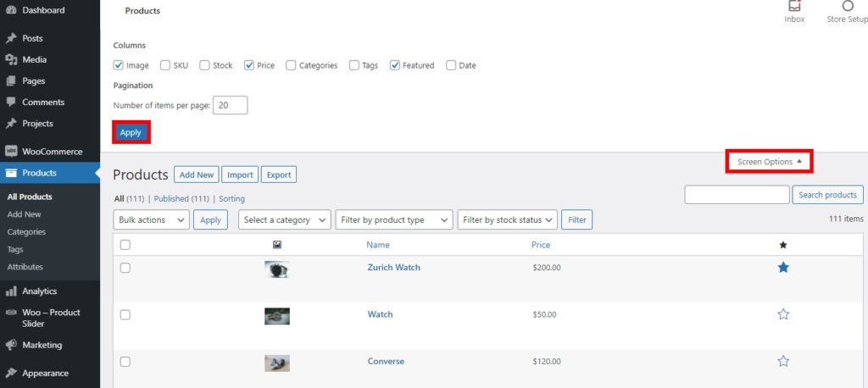Show Published (111) products link
Viewport: 868px width, 388px height.
[181, 199]
